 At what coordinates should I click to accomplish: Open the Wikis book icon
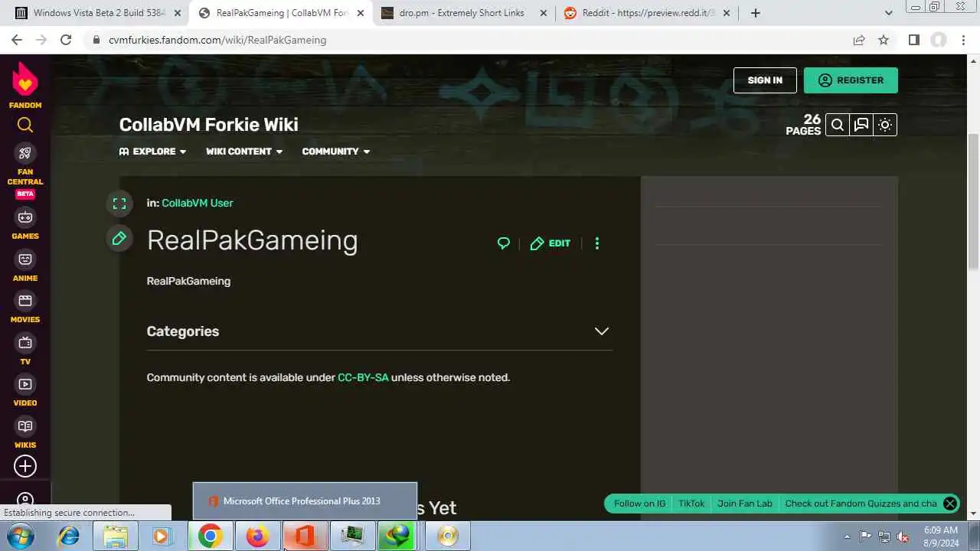[25, 426]
